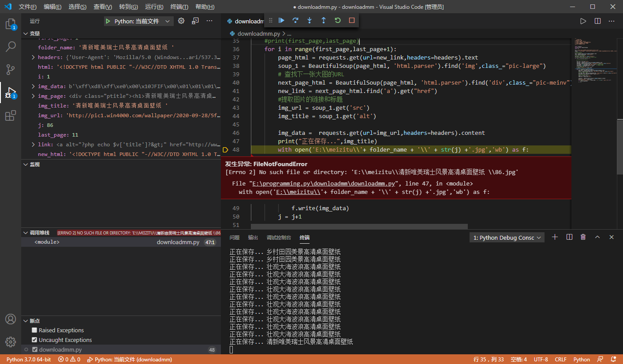Switch to the 调试控制台 tab

pyautogui.click(x=279, y=238)
